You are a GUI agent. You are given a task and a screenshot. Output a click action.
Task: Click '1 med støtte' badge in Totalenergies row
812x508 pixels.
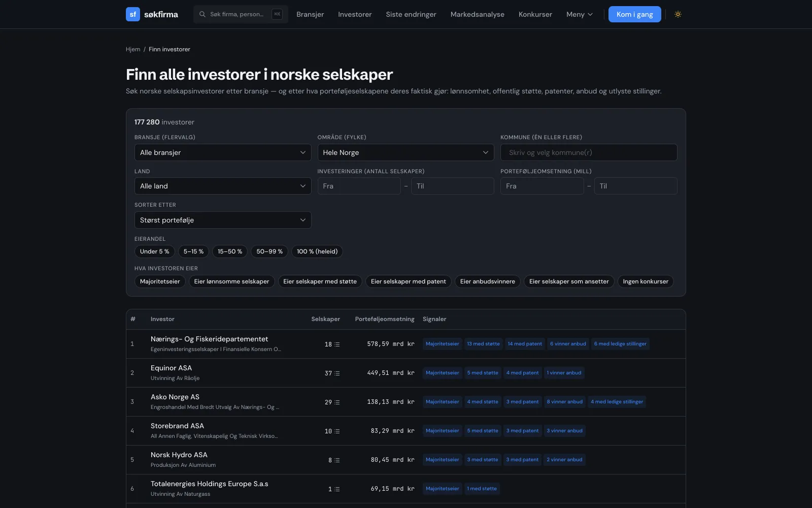coord(482,489)
